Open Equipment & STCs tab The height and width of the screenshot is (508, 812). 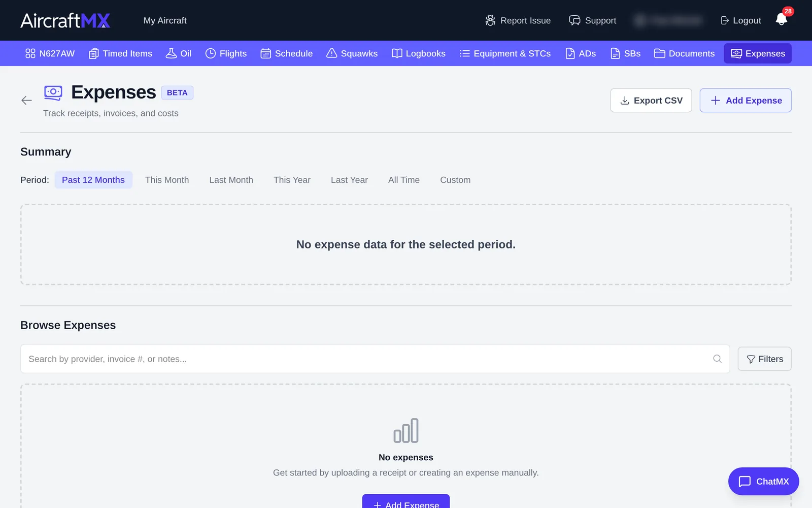(x=505, y=53)
